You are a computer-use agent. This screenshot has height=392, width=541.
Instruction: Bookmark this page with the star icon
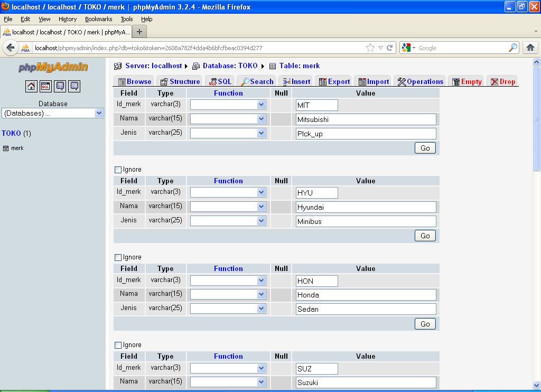tap(370, 48)
